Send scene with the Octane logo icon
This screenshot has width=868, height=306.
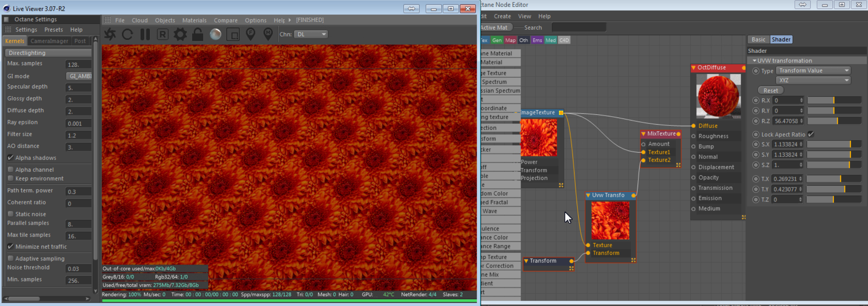(110, 34)
